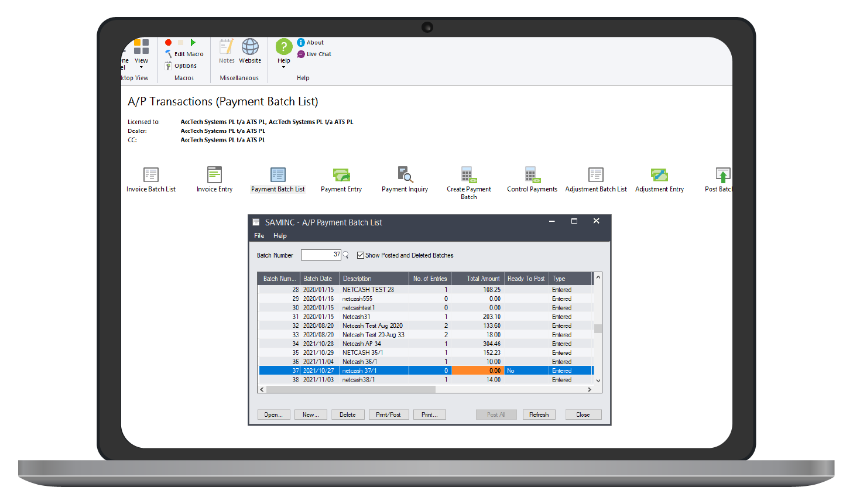Click the Open... button

pos(273,414)
